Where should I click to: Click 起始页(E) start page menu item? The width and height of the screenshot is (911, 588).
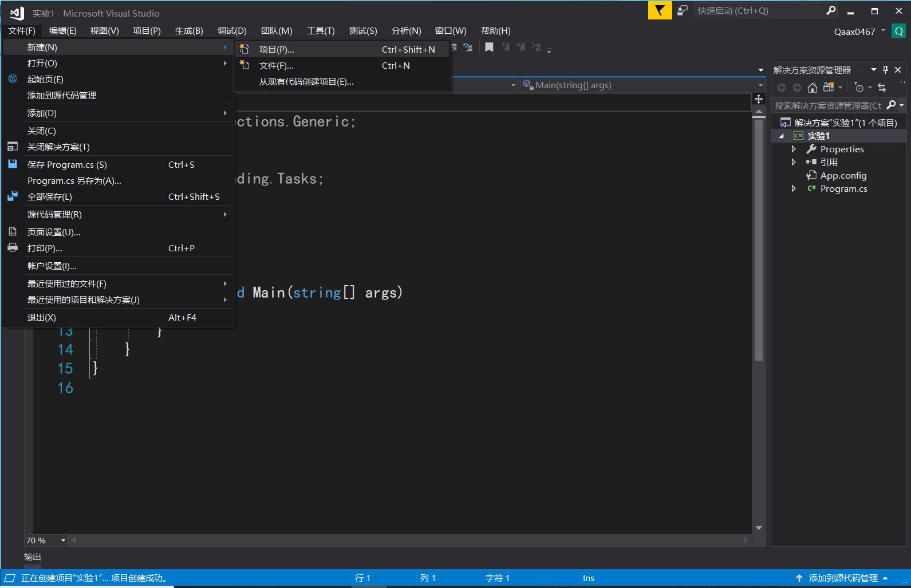pyautogui.click(x=119, y=79)
